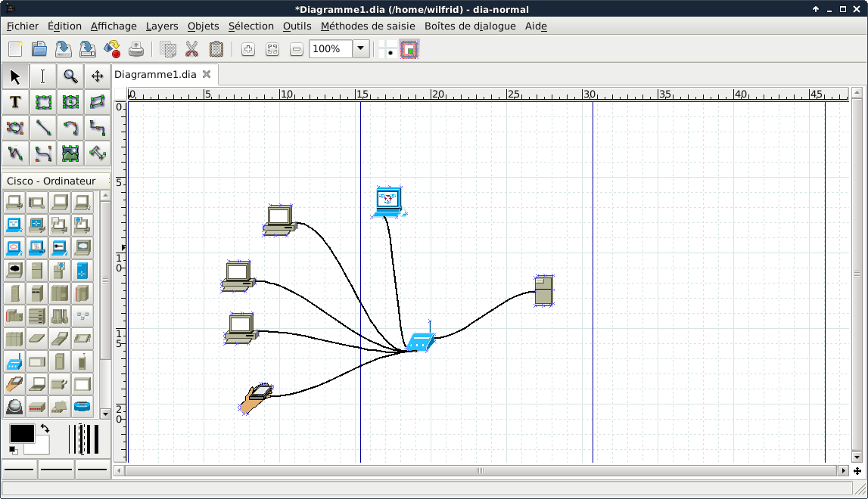This screenshot has width=868, height=499.
Task: Select the Magnify zoom tool
Action: coord(70,76)
